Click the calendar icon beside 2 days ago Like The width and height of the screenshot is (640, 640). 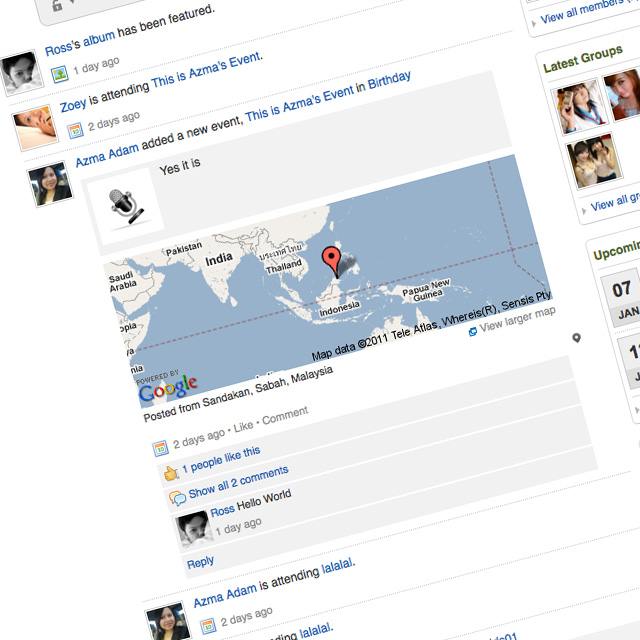tap(160, 448)
